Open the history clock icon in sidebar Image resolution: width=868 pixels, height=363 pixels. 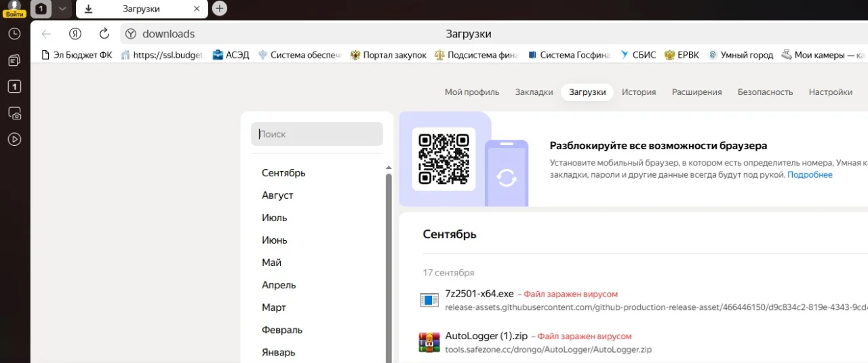(x=14, y=34)
